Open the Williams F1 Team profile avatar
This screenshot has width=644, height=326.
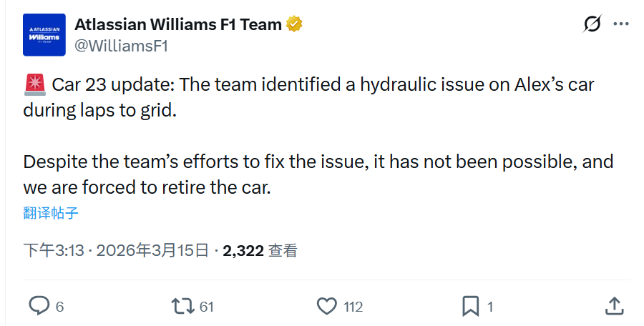44,35
